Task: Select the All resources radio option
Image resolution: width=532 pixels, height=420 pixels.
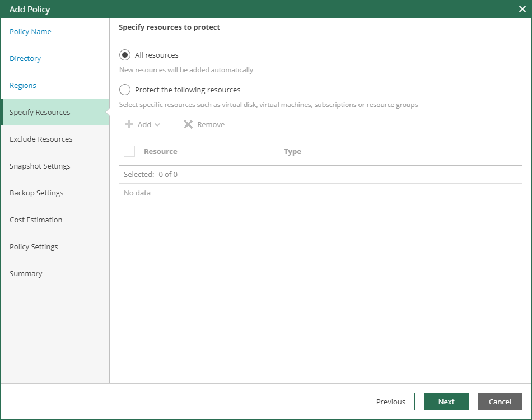Action: tap(125, 55)
